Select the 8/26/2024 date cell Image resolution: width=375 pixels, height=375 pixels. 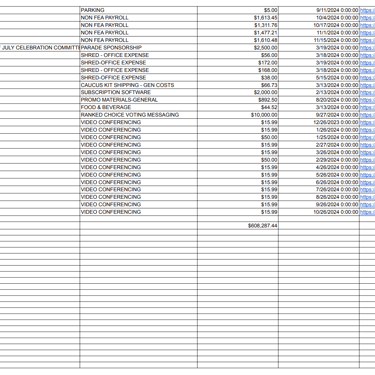click(319, 197)
